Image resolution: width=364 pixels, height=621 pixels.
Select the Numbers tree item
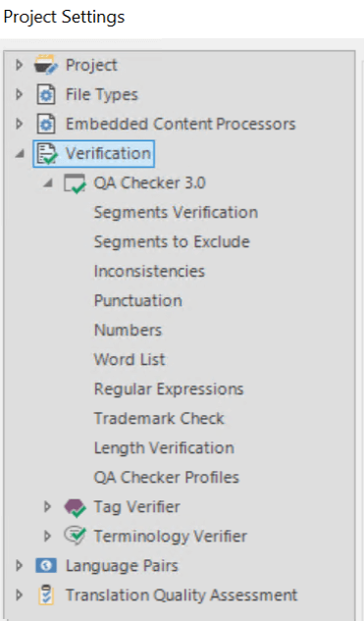tap(128, 330)
